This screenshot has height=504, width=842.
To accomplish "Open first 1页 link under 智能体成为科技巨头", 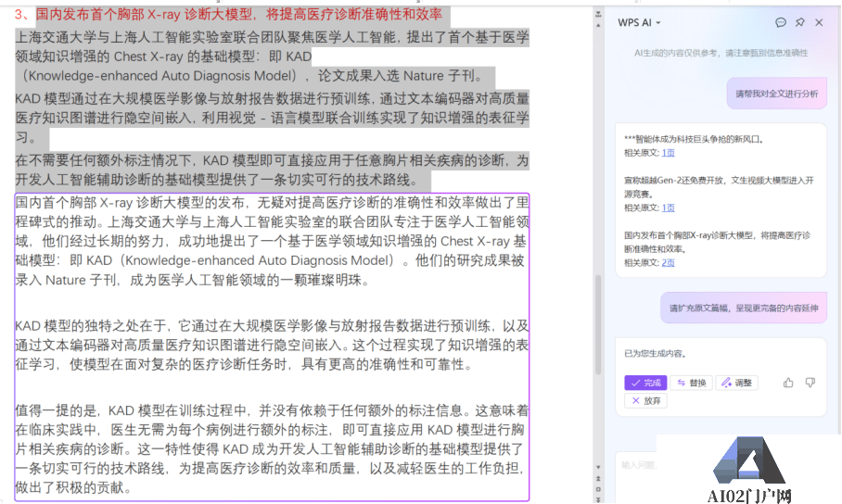I will [668, 153].
